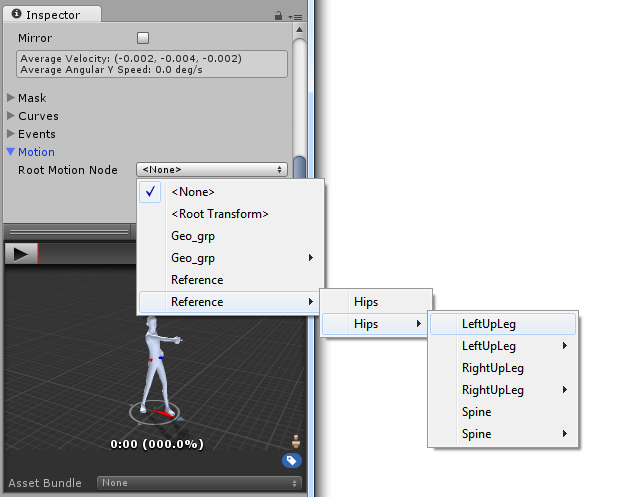Expand the Mask section
The width and height of the screenshot is (618, 497).
pos(12,98)
